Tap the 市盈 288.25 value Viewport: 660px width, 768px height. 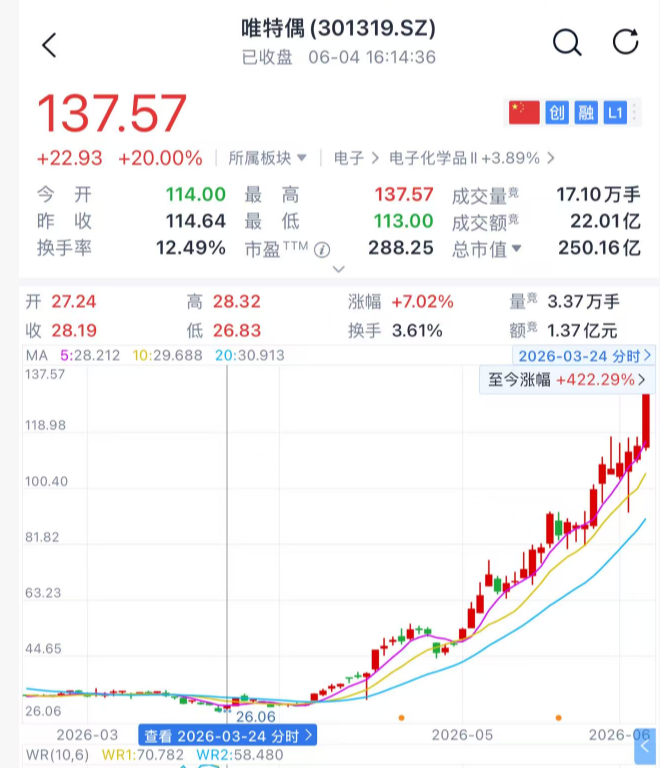401,248
